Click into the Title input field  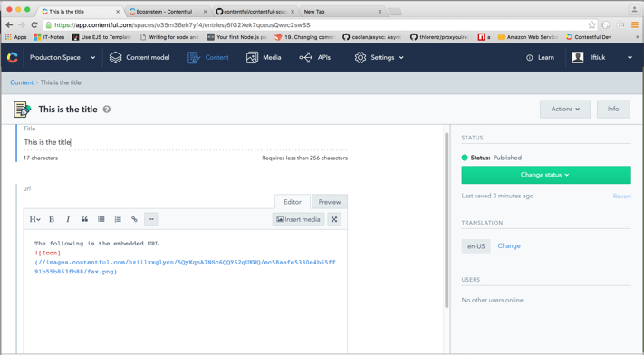coord(186,142)
